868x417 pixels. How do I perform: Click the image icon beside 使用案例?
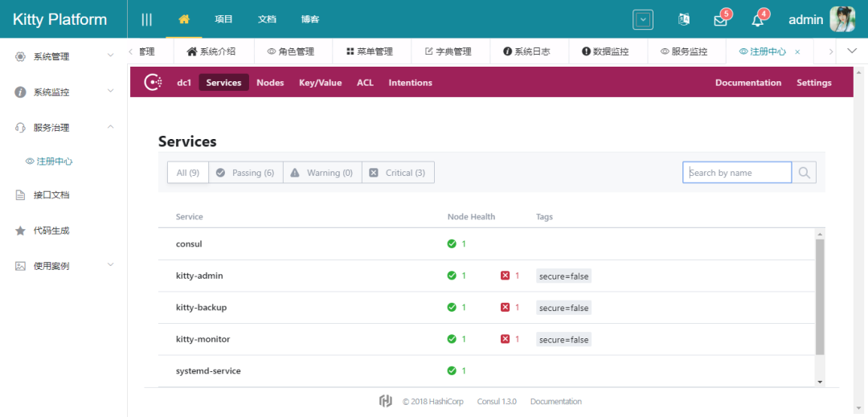pyautogui.click(x=20, y=266)
